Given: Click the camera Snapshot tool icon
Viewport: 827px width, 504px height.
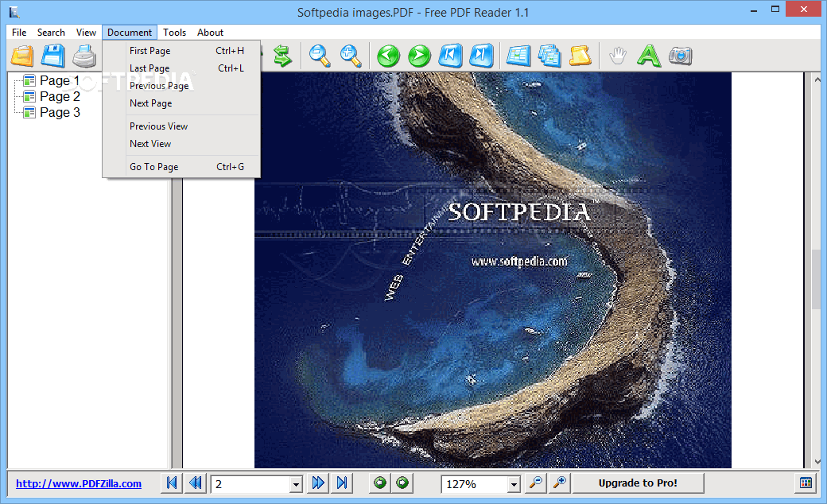Looking at the screenshot, I should pos(681,56).
